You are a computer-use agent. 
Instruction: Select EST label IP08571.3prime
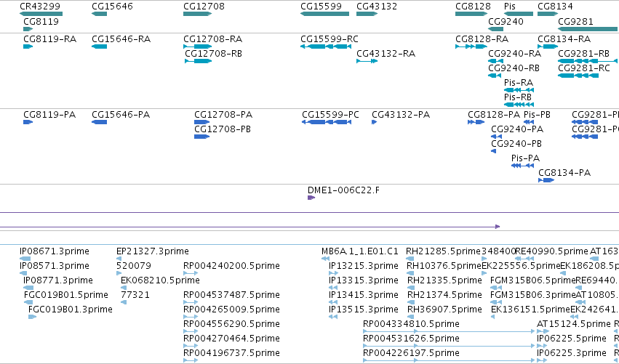point(55,266)
